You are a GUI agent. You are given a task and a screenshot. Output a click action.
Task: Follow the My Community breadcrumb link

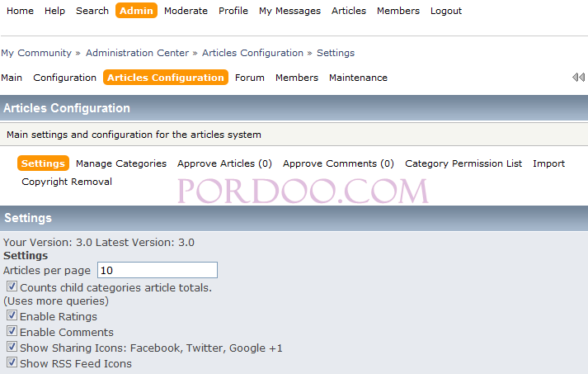(x=36, y=53)
